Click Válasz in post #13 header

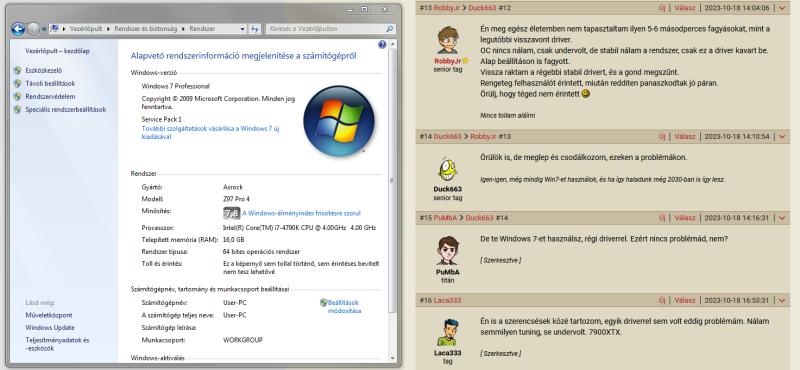coord(685,8)
